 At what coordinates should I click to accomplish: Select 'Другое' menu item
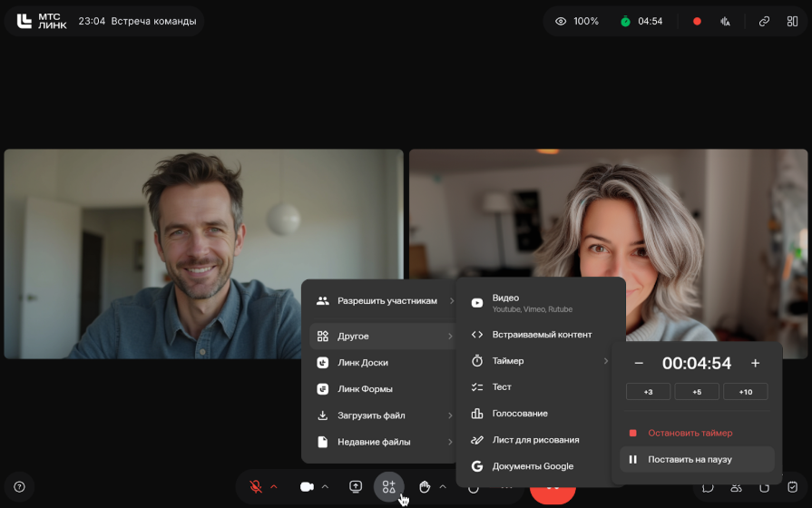point(383,336)
